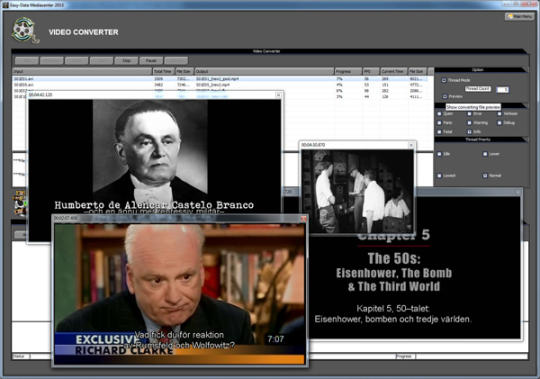This screenshot has width=540, height=379.
Task: Enable the Panic log level checkbox
Action: tap(439, 123)
